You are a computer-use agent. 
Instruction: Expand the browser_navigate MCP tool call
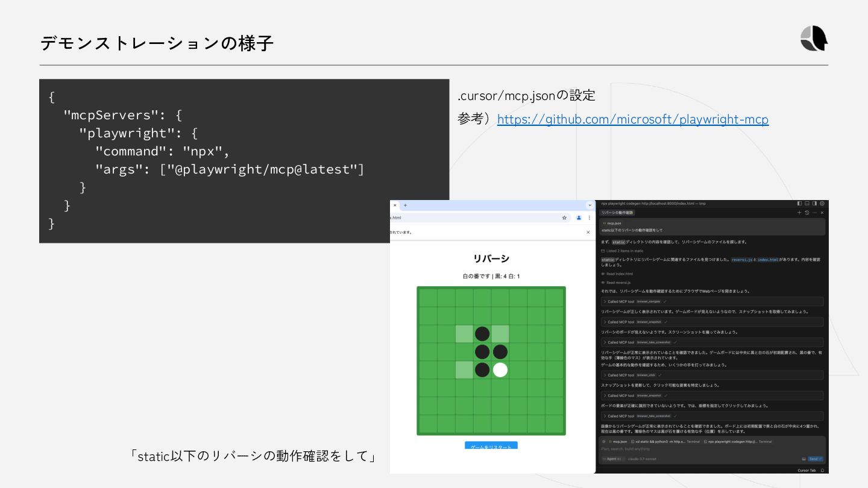click(712, 301)
